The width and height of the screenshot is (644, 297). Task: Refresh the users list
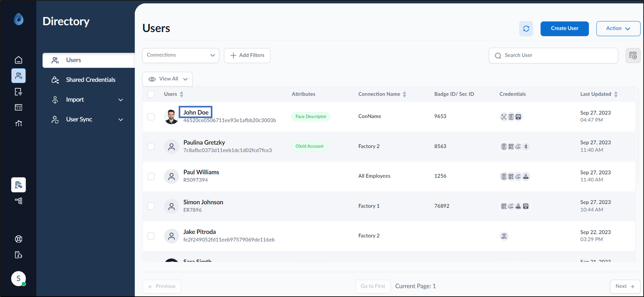526,29
